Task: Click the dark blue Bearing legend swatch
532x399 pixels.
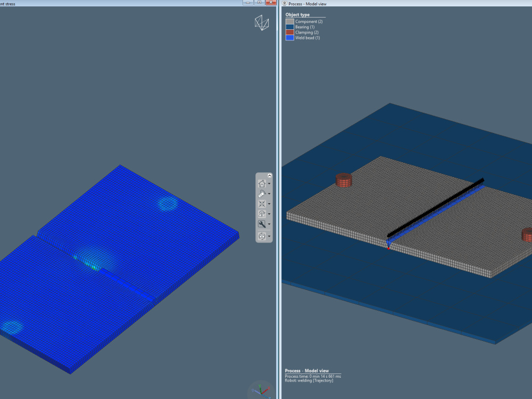Action: pyautogui.click(x=290, y=27)
